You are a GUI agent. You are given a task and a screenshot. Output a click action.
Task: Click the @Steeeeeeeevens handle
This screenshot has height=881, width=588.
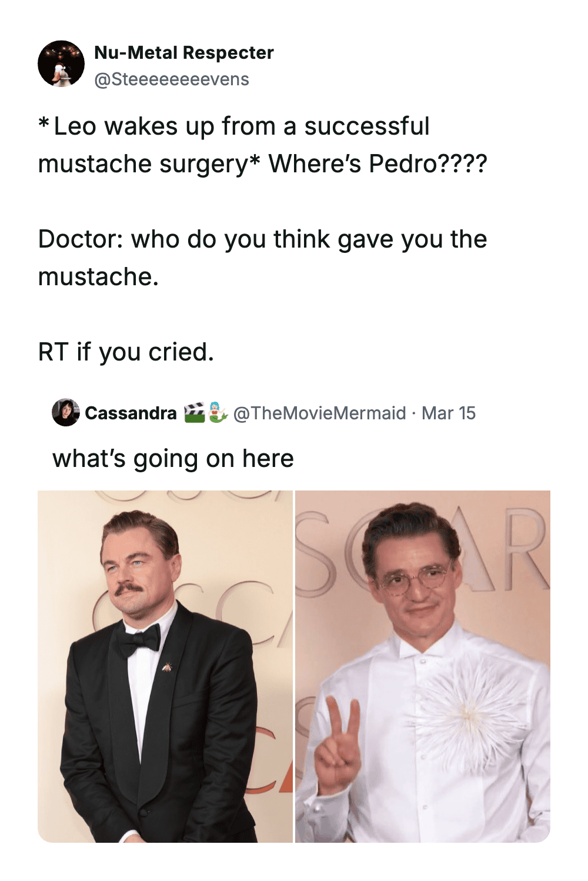[171, 79]
